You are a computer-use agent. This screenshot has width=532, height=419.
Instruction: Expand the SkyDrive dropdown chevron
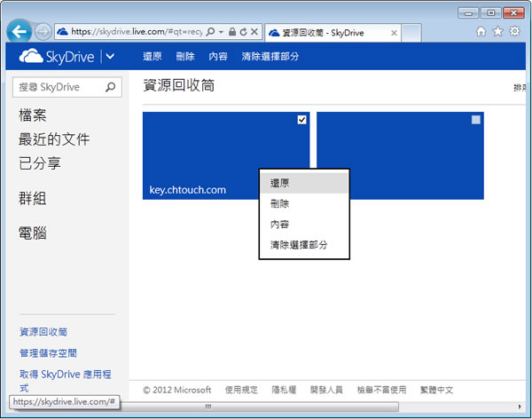[x=109, y=57]
